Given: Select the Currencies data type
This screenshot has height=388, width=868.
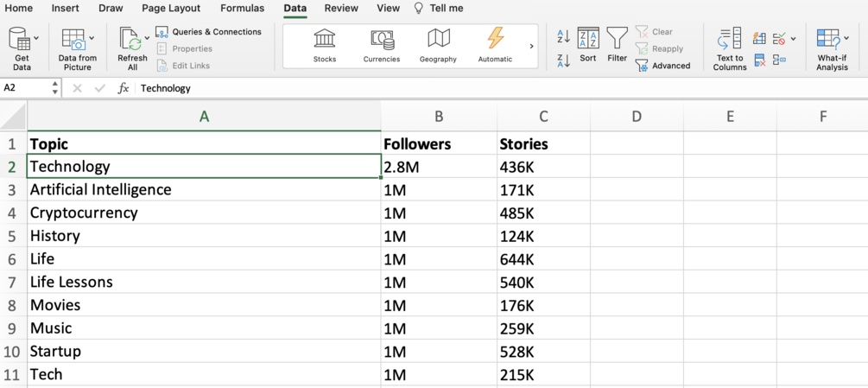Looking at the screenshot, I should pos(382,44).
